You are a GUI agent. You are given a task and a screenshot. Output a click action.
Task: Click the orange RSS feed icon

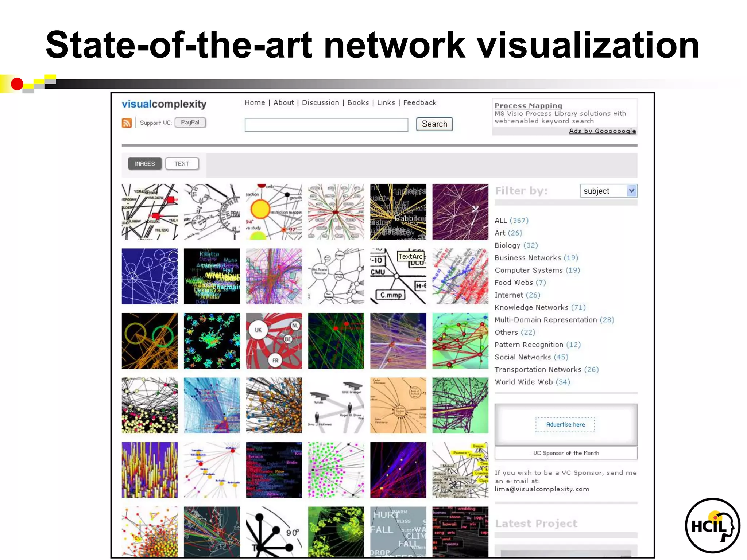(127, 123)
